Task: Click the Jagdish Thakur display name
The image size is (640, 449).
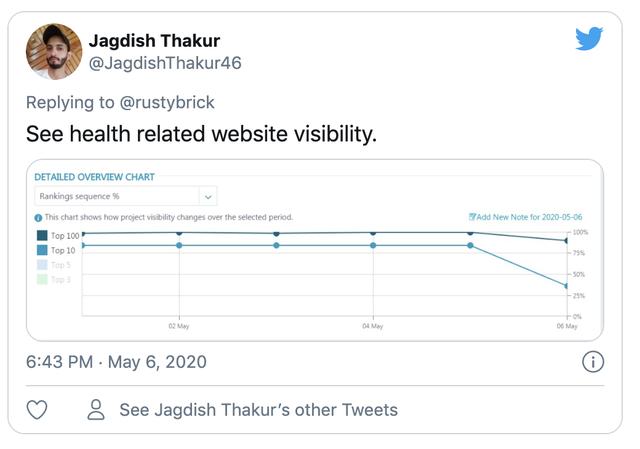Action: point(154,41)
